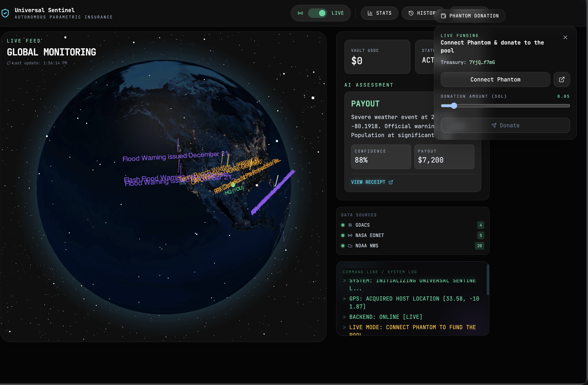Image resolution: width=588 pixels, height=385 pixels.
Task: Click the live broadcast signal icon
Action: click(x=300, y=13)
